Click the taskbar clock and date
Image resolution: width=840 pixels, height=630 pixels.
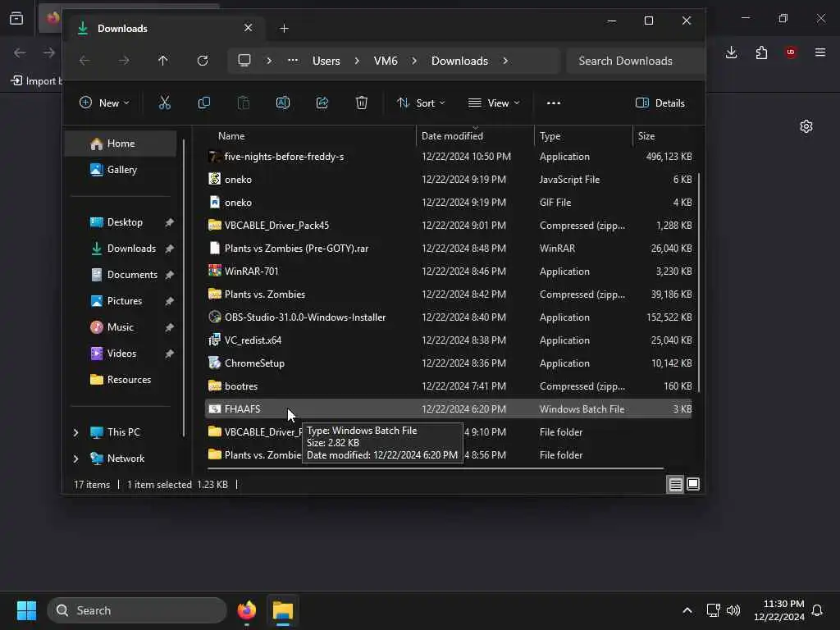[x=779, y=610]
